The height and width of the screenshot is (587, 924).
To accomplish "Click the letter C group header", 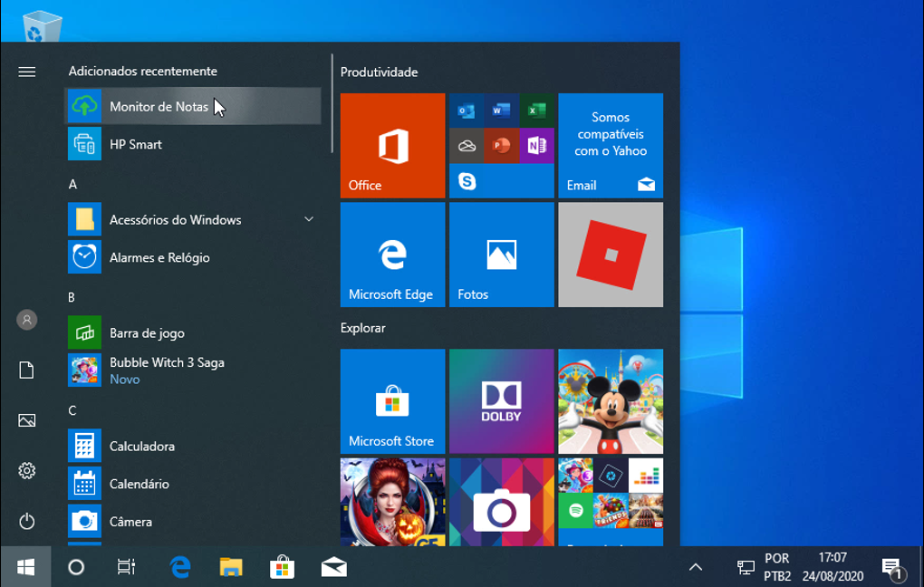I will (72, 410).
